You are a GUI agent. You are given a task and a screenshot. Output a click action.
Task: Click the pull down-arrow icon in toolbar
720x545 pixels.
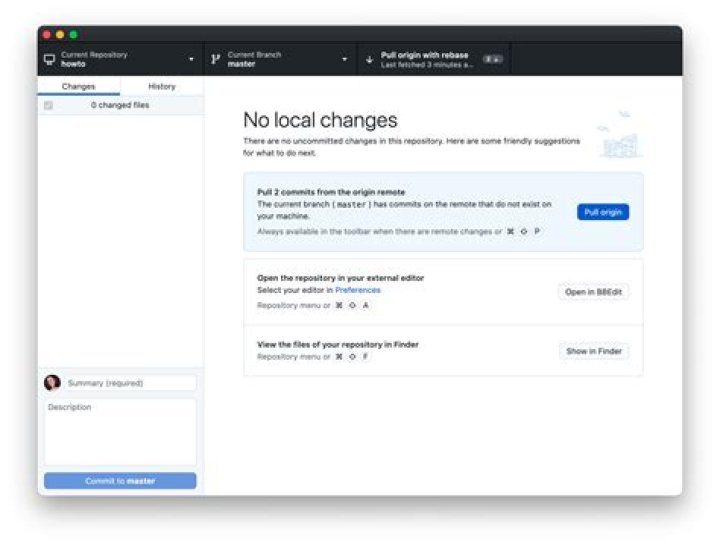[x=369, y=59]
